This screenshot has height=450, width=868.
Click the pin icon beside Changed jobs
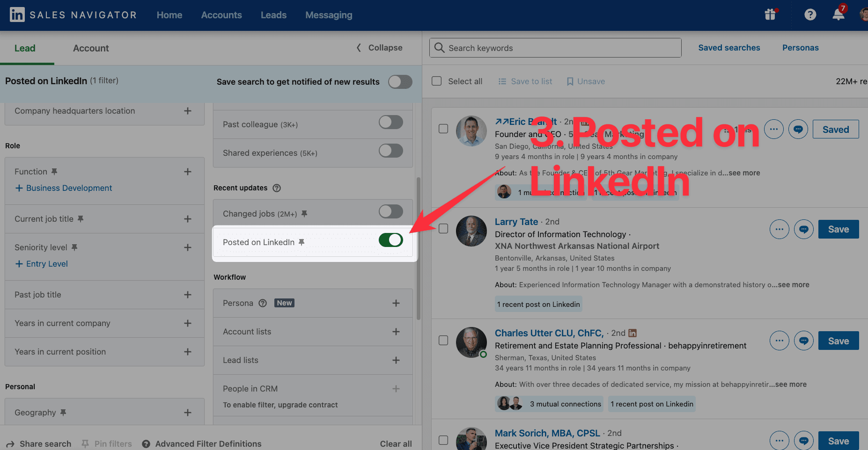point(304,214)
